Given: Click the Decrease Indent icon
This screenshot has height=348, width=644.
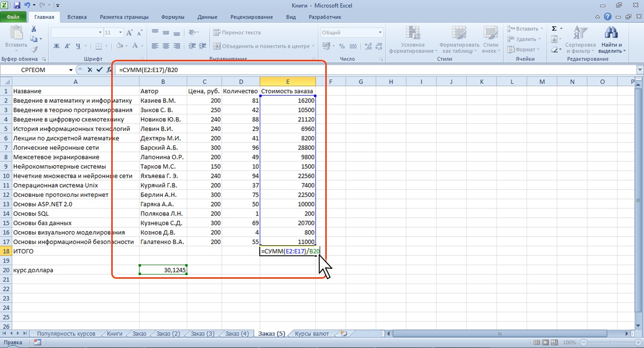Looking at the screenshot, I should (x=192, y=46).
